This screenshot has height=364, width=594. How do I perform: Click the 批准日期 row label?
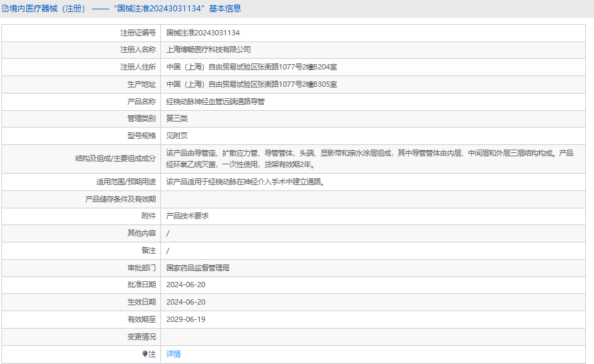(x=142, y=285)
